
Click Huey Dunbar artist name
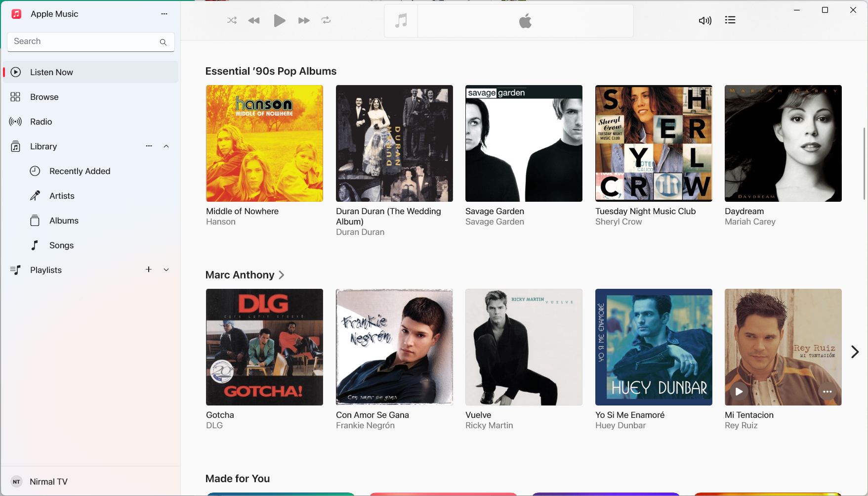(620, 426)
